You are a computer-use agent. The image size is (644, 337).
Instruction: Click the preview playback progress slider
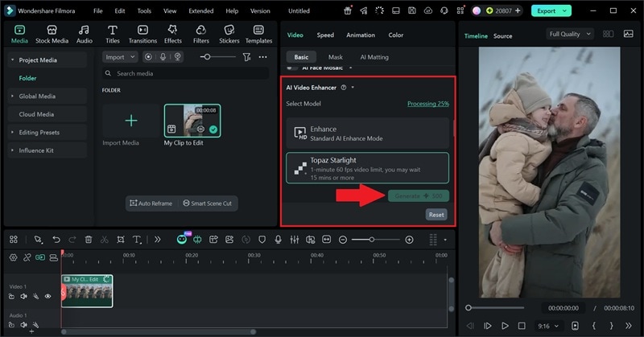(x=495, y=307)
